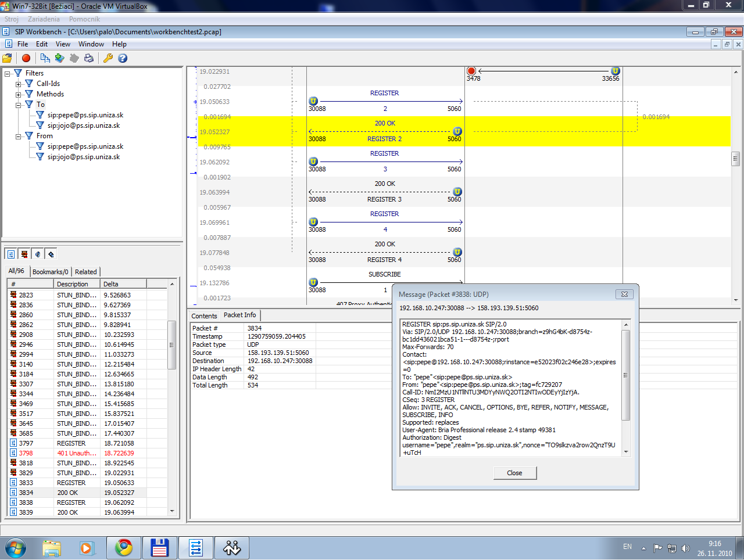This screenshot has height=560, width=744.
Task: Open Windows Explorer from the taskbar
Action: pyautogui.click(x=52, y=548)
